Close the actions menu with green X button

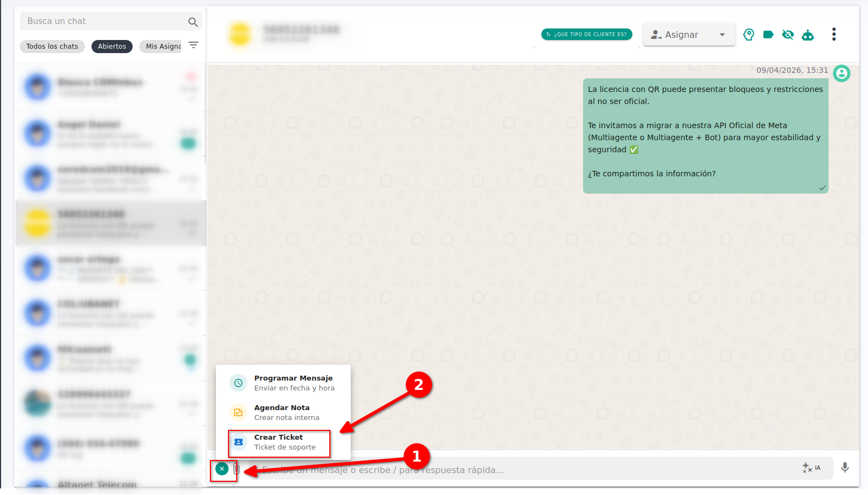(x=221, y=469)
